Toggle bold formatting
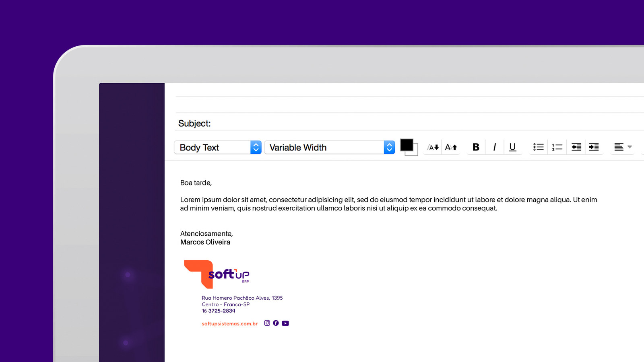The image size is (644, 362). 476,147
